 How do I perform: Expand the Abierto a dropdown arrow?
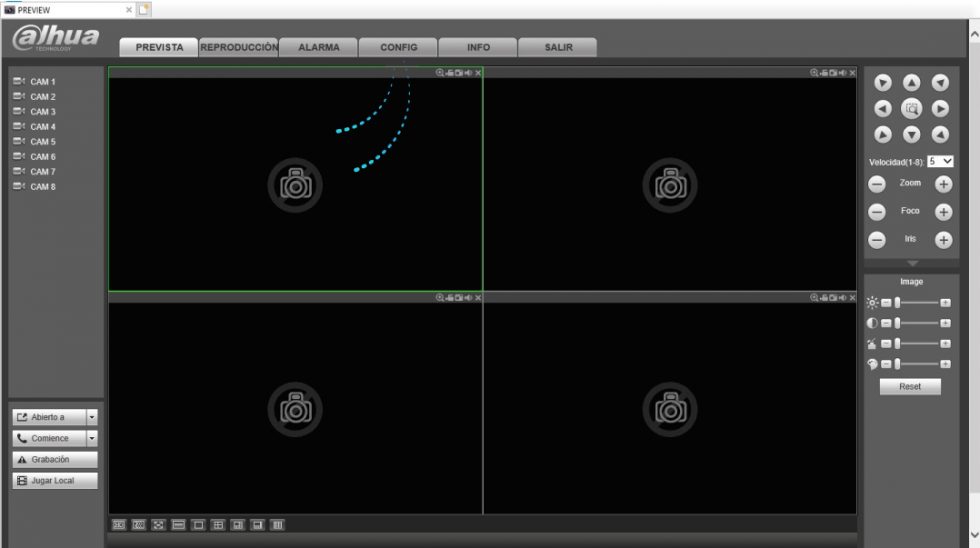point(92,417)
